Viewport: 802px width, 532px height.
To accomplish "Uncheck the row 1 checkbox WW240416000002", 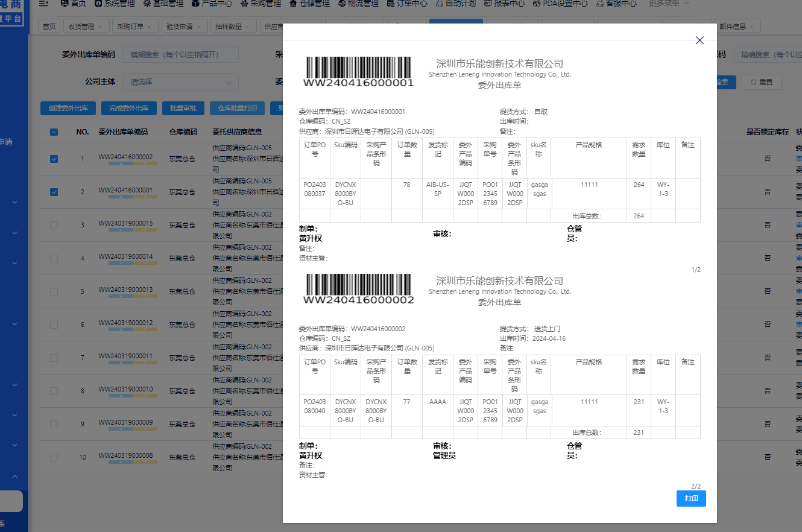I will click(54, 159).
